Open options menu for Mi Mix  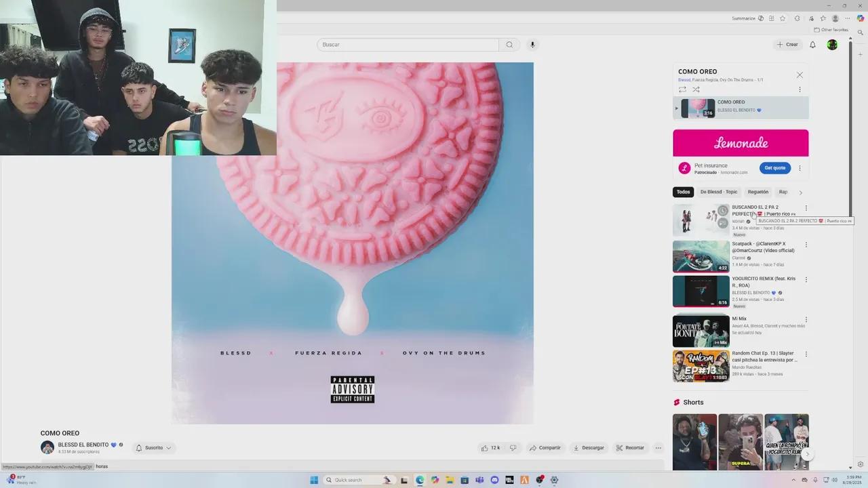pos(806,319)
